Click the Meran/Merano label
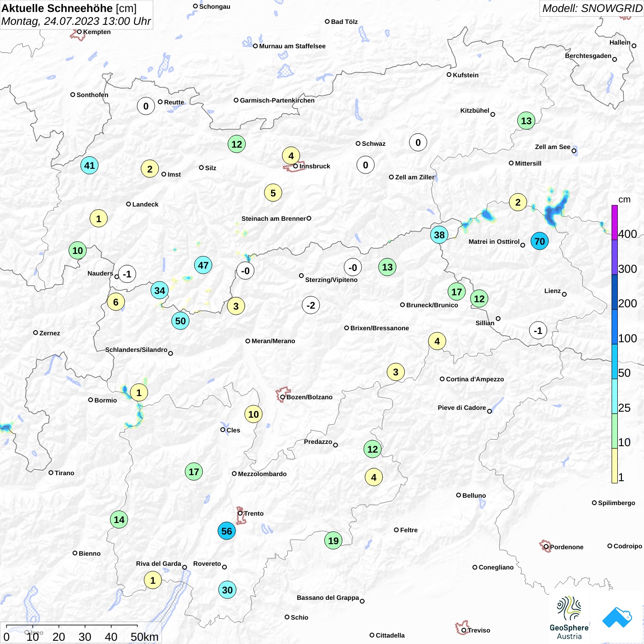The image size is (644, 644). coord(273,341)
